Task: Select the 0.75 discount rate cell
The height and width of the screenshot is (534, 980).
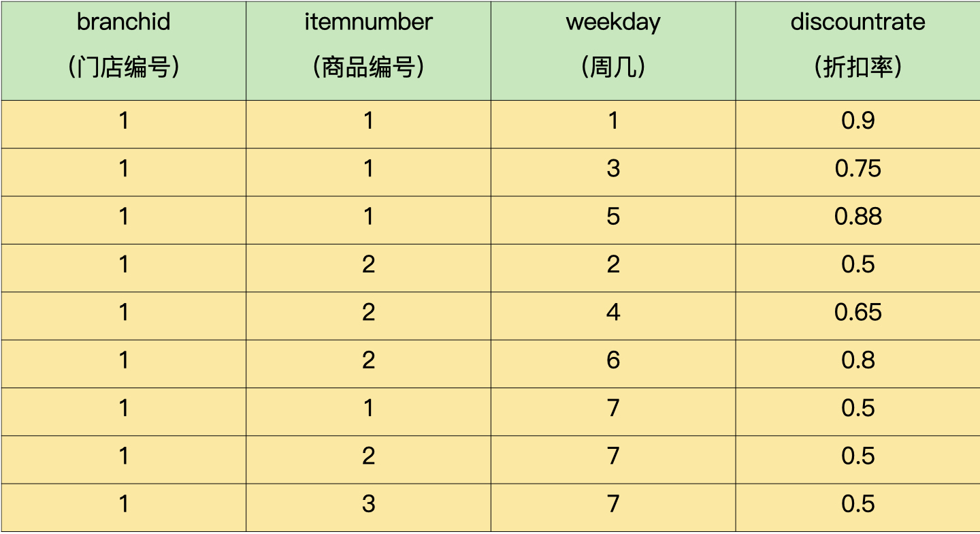Action: tap(857, 169)
